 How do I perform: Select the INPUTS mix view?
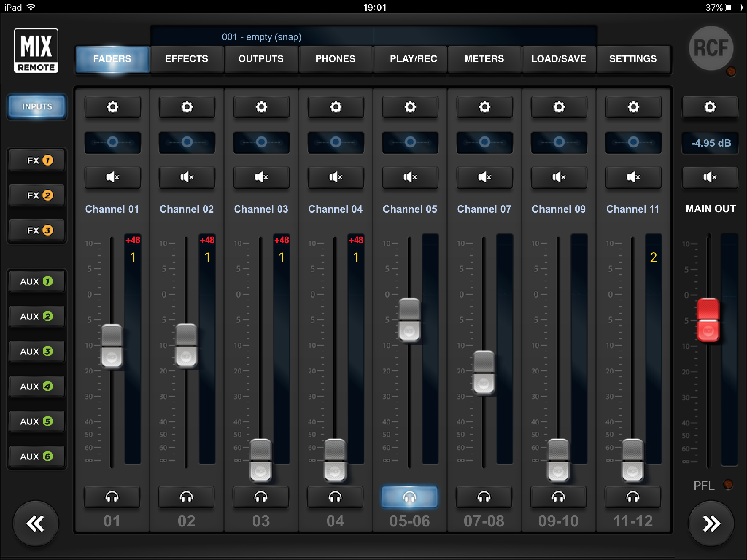[x=37, y=106]
